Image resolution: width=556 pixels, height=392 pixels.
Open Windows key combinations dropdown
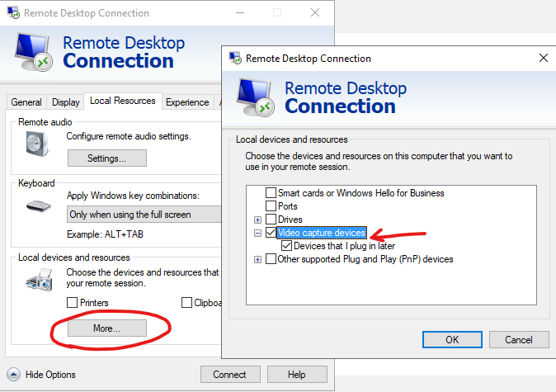[144, 215]
